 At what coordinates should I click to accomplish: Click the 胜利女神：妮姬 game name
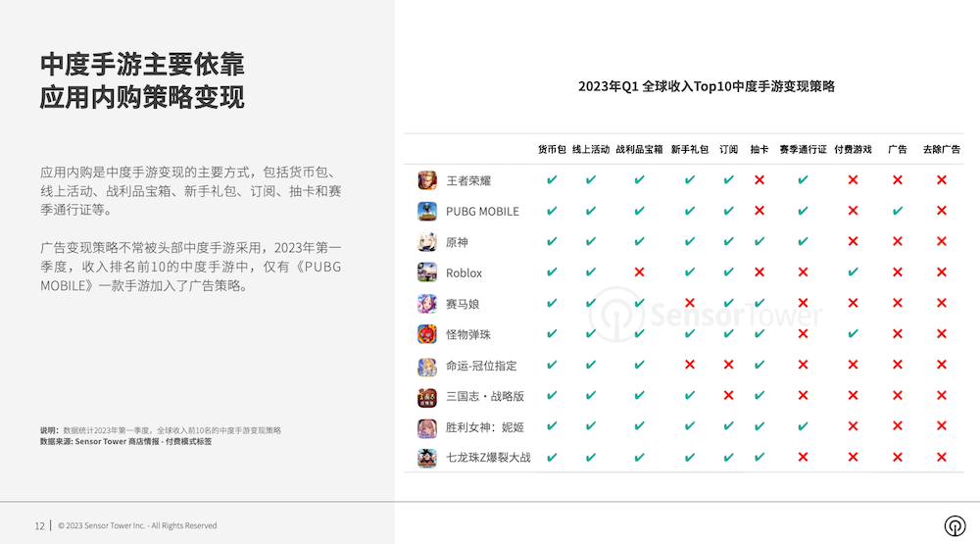coord(484,427)
